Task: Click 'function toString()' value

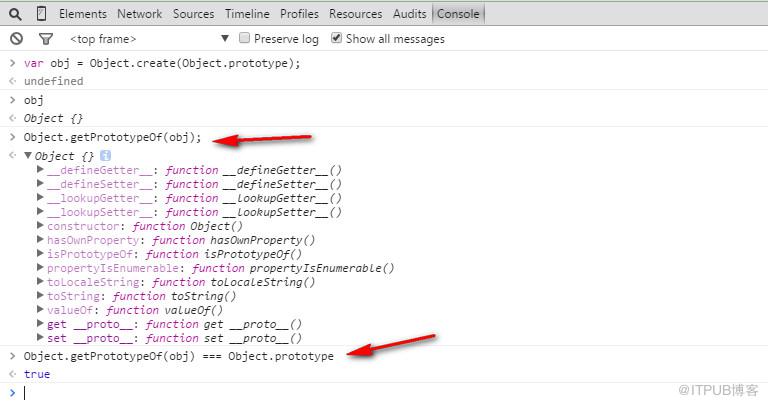Action: (174, 296)
